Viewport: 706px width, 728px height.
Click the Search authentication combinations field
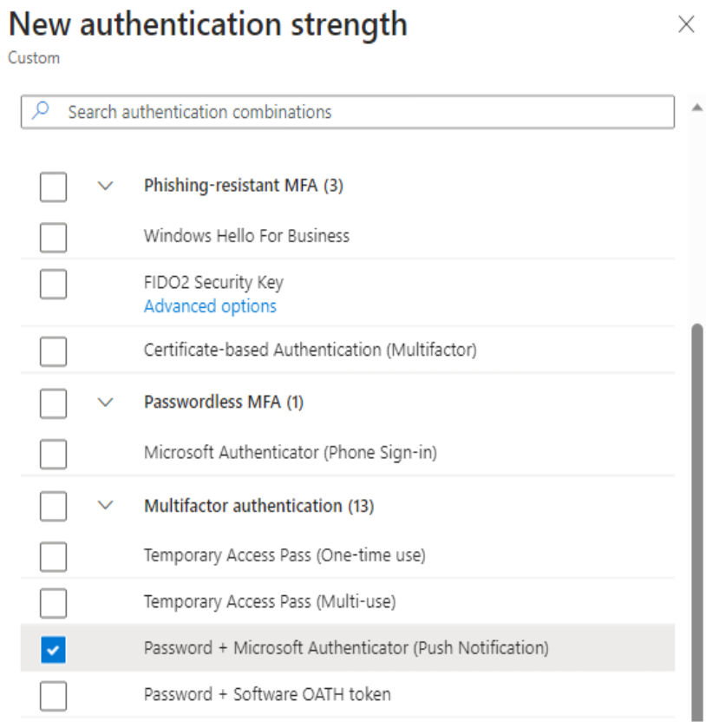coord(348,112)
